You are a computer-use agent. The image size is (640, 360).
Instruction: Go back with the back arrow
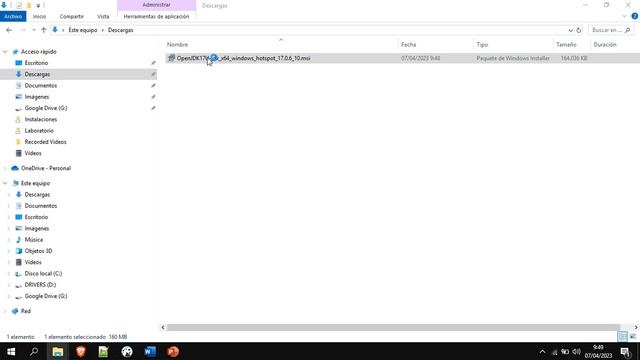pos(9,30)
